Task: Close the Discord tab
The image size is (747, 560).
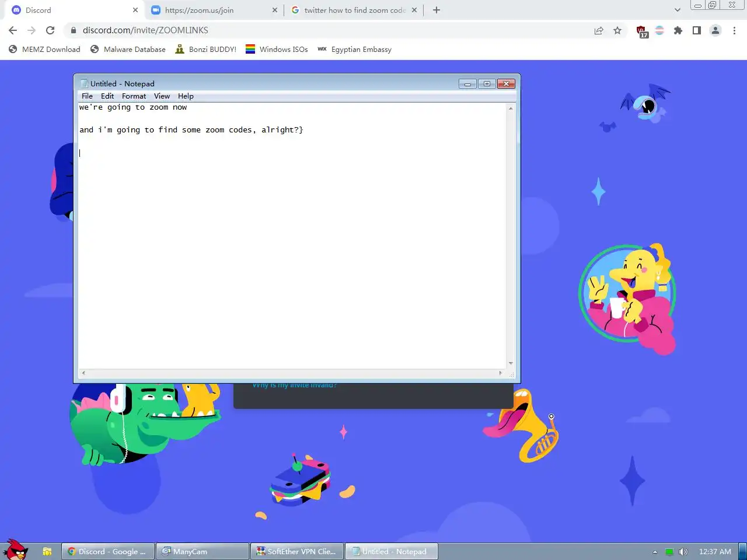Action: point(135,10)
